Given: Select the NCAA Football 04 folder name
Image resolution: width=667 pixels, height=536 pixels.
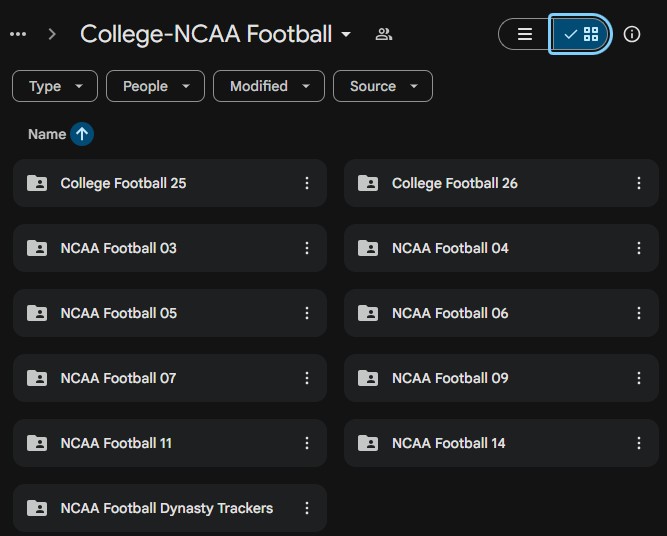Looking at the screenshot, I should point(450,248).
